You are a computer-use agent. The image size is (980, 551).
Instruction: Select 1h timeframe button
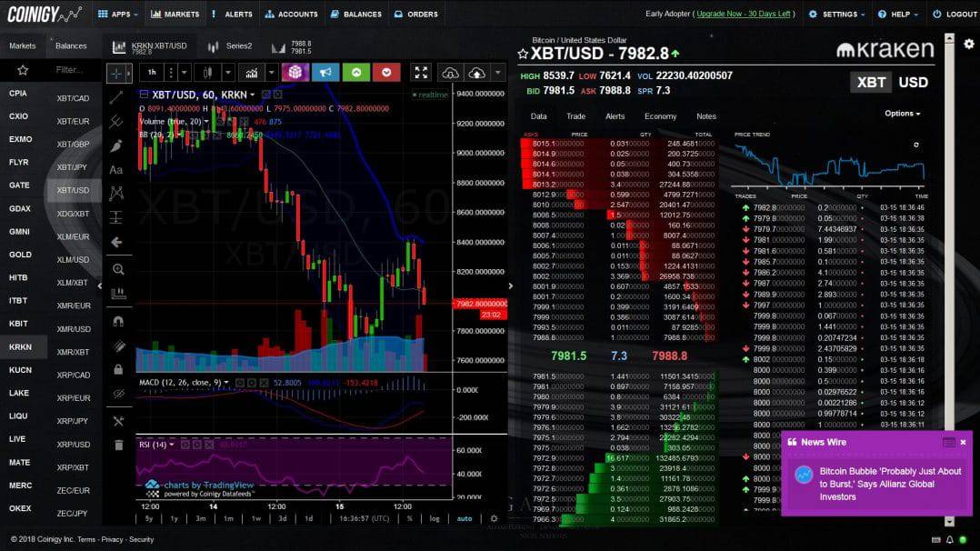152,73
